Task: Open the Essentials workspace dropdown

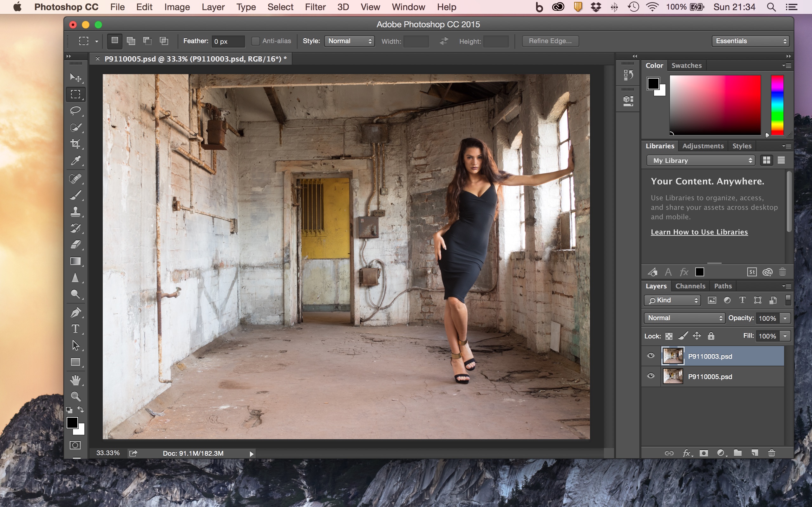Action: point(750,41)
